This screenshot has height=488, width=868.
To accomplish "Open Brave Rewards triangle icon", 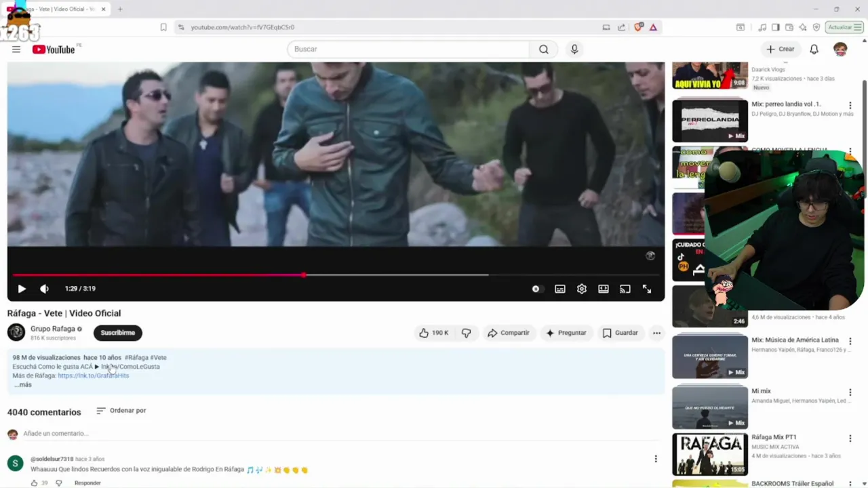I will (x=653, y=27).
